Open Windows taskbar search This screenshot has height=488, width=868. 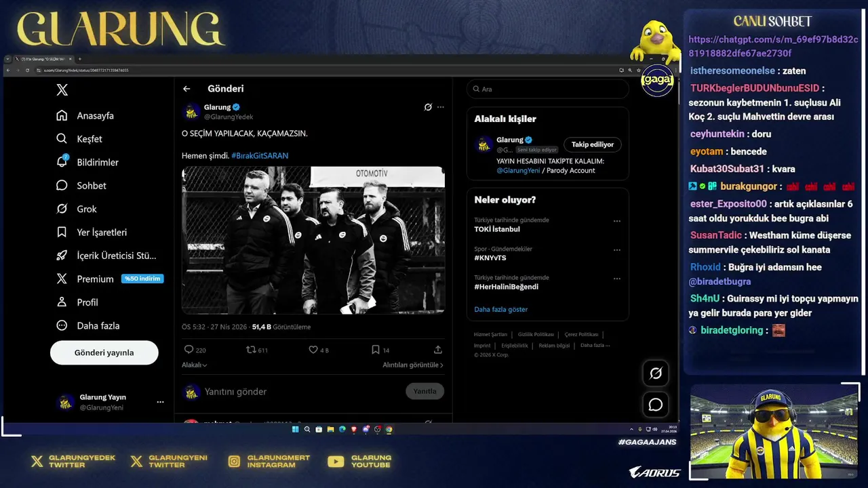[307, 429]
